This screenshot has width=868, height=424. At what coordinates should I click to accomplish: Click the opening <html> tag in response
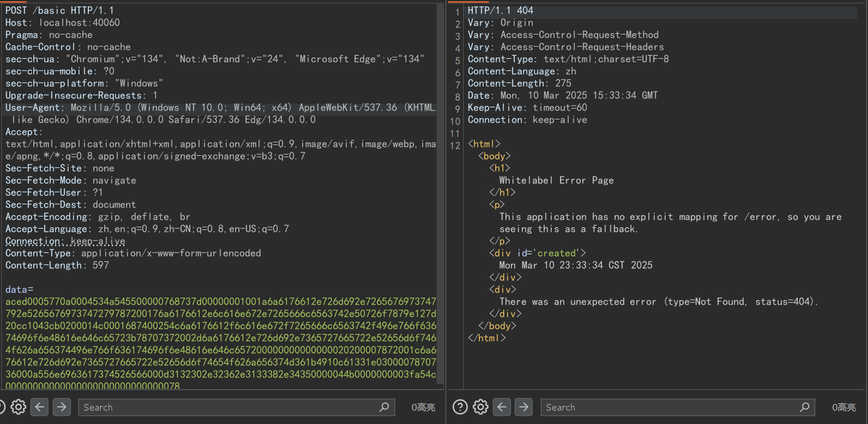point(484,144)
